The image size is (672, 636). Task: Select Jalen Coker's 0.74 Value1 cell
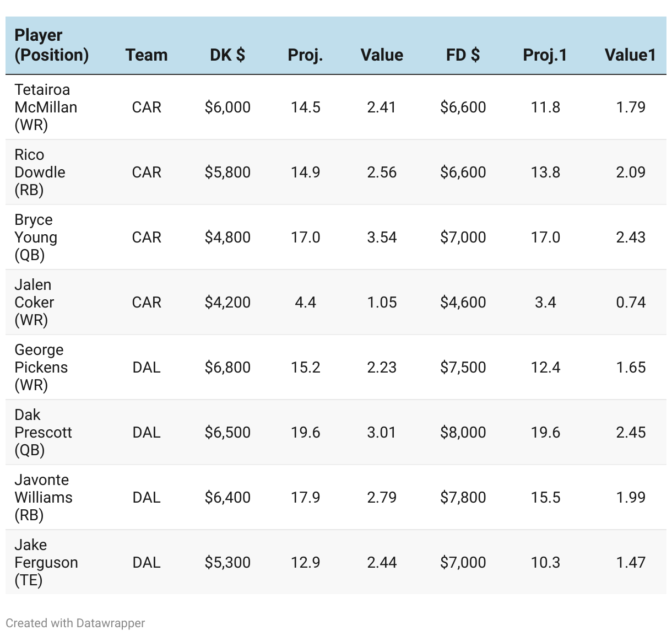pos(631,302)
